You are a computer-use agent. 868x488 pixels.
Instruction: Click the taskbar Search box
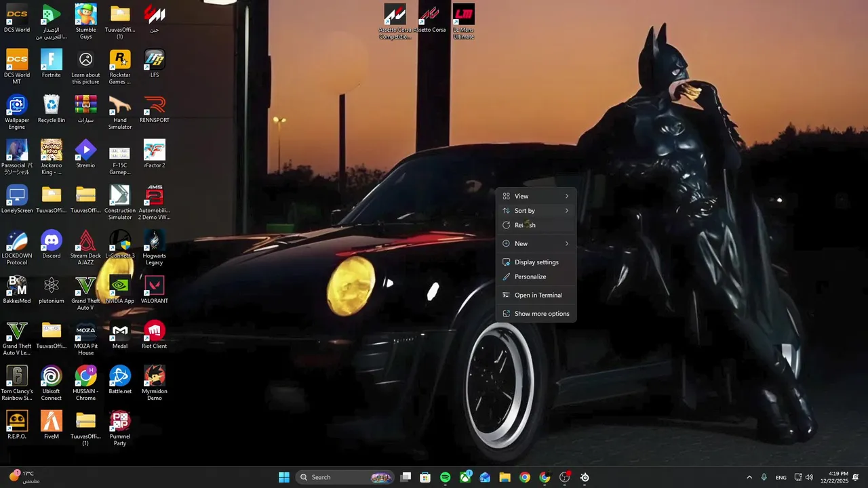[345, 477]
